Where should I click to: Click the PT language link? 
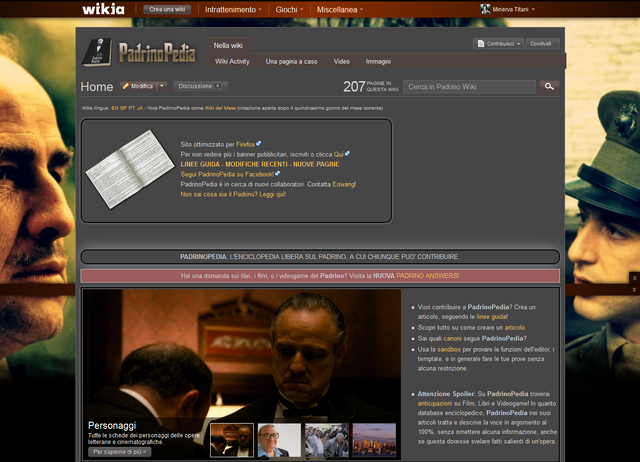131,108
